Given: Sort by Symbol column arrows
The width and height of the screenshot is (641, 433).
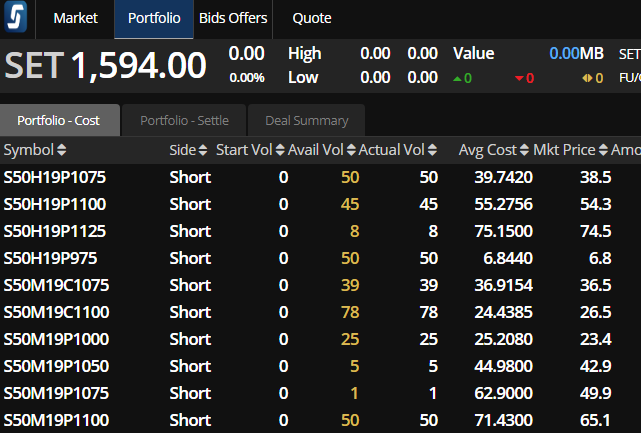Looking at the screenshot, I should click(61, 150).
